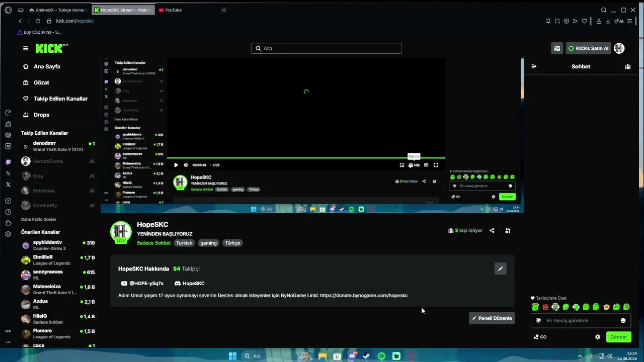
Task: Open Steam from the taskbar
Action: click(367, 356)
